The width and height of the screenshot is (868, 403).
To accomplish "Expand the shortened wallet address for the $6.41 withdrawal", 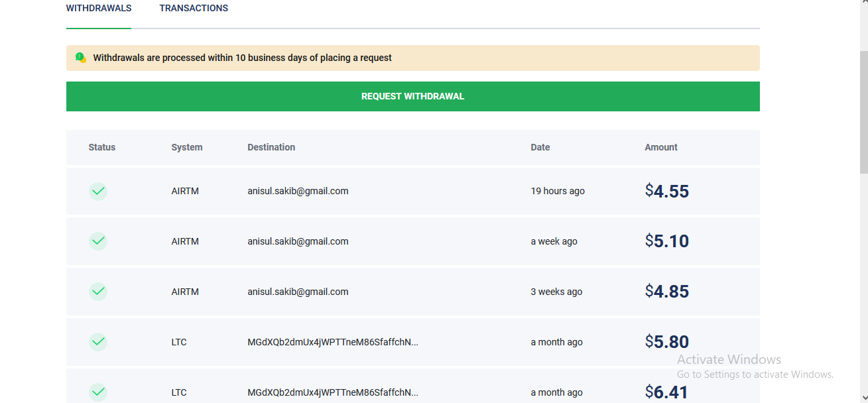I will [x=333, y=392].
